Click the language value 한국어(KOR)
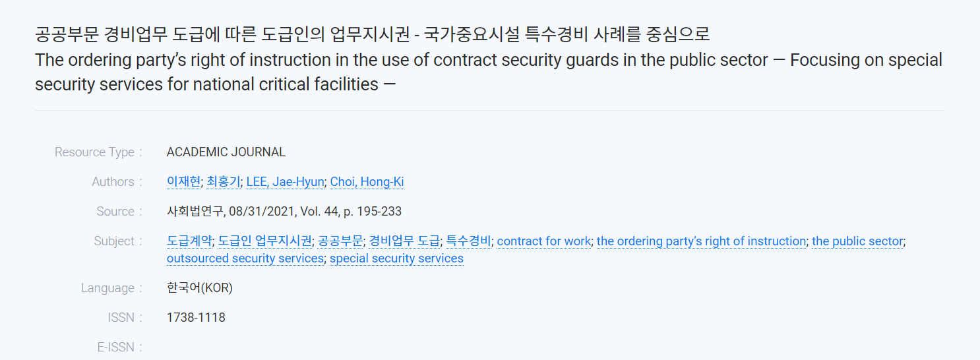The height and width of the screenshot is (360, 980). 200,288
